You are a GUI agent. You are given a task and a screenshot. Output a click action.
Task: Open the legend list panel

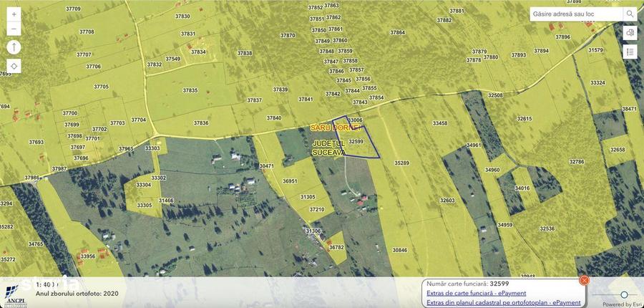[x=630, y=52]
